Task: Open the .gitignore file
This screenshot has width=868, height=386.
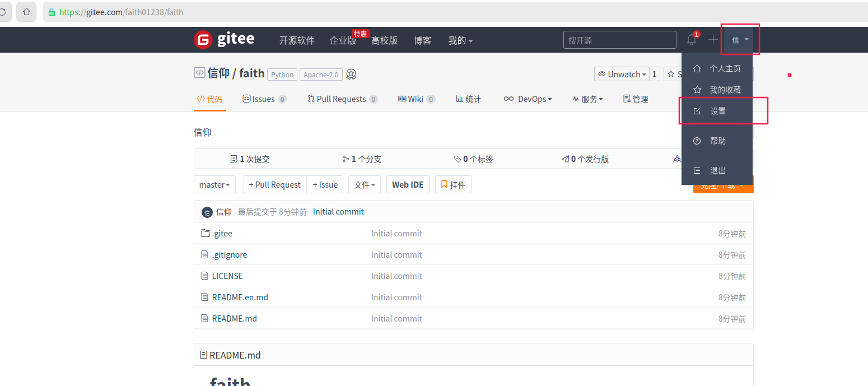Action: click(x=230, y=254)
